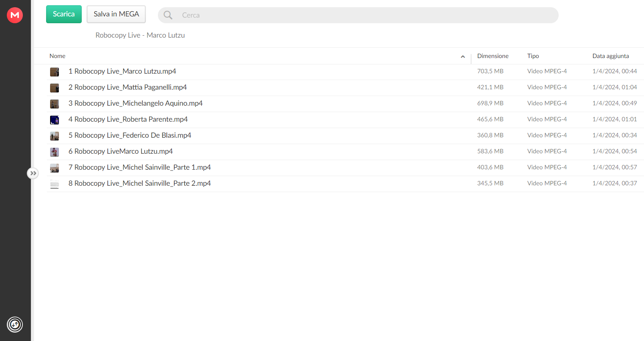Click the date 1/4/2024, 00:54
644x341 pixels.
(614, 151)
